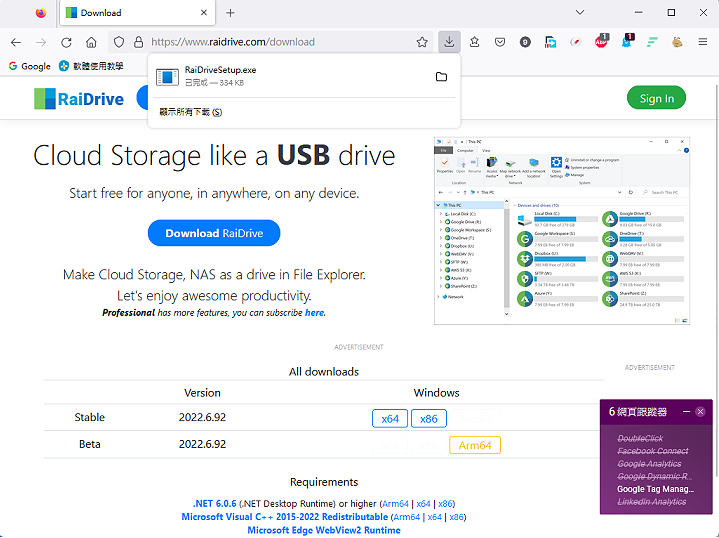Open the Pocket save icon

point(500,42)
